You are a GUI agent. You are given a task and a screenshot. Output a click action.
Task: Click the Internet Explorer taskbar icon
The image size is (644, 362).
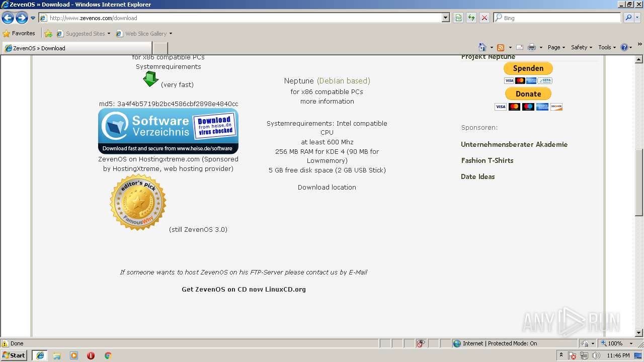pos(40,355)
